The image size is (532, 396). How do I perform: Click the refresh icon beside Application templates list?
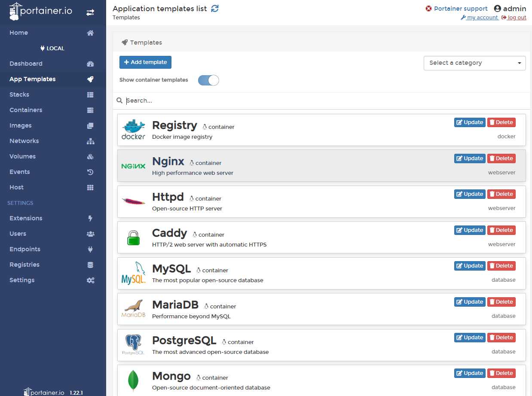[215, 9]
